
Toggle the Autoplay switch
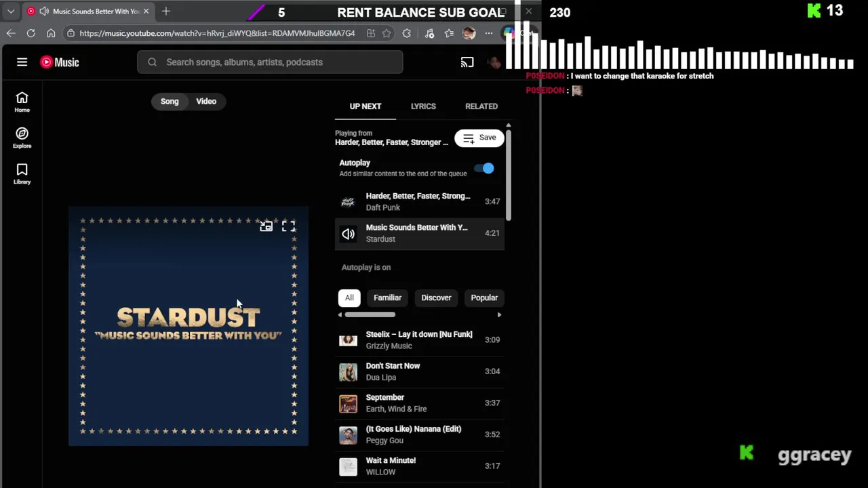(484, 168)
